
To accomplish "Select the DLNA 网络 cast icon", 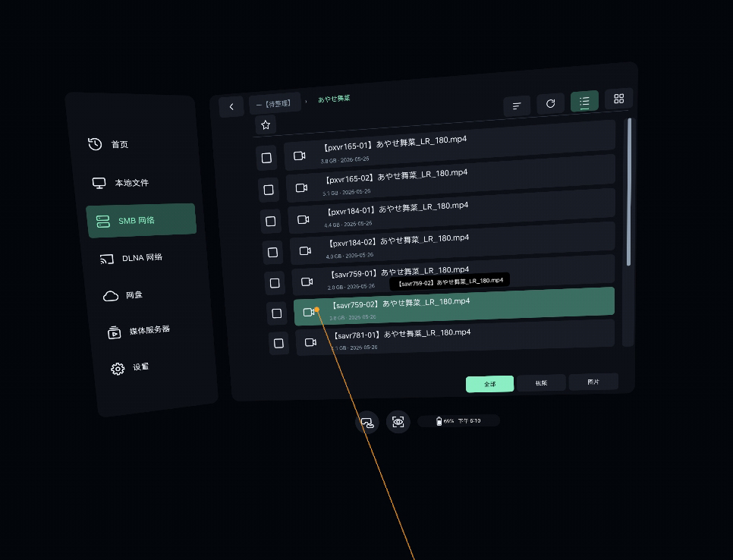I will (x=106, y=259).
